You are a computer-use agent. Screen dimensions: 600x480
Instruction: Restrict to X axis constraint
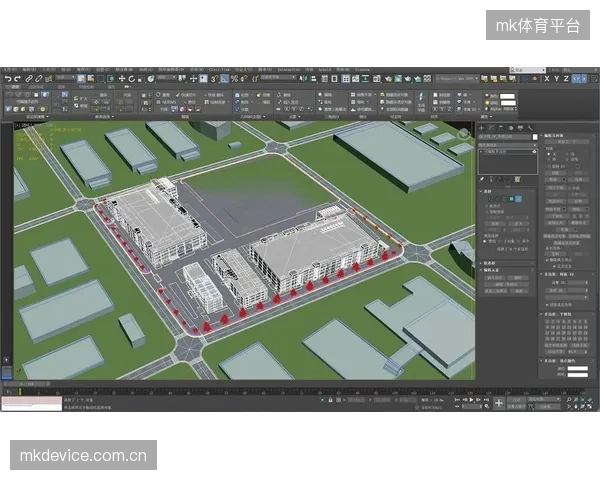pyautogui.click(x=547, y=79)
